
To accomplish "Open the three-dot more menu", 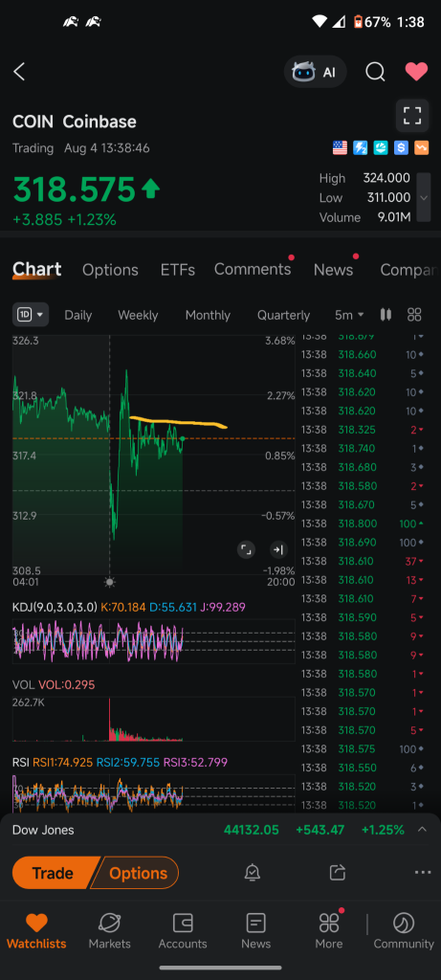I will point(423,873).
